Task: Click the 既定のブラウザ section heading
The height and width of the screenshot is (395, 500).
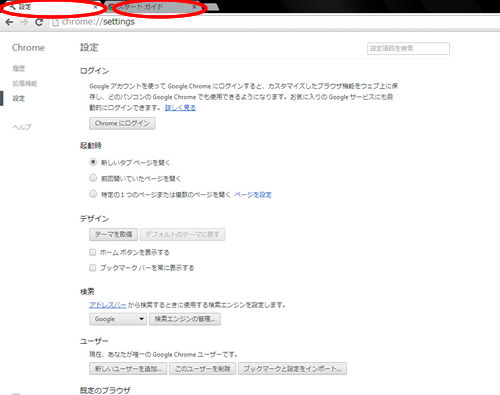Action: [x=105, y=390]
